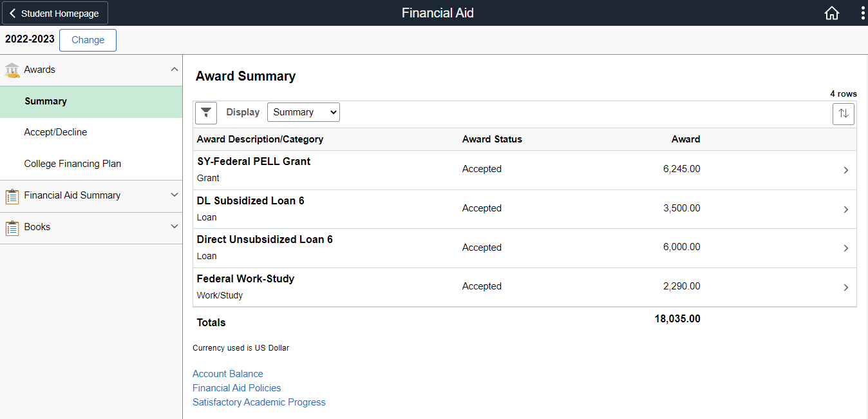Click the 3,500.00 award amount

[682, 208]
